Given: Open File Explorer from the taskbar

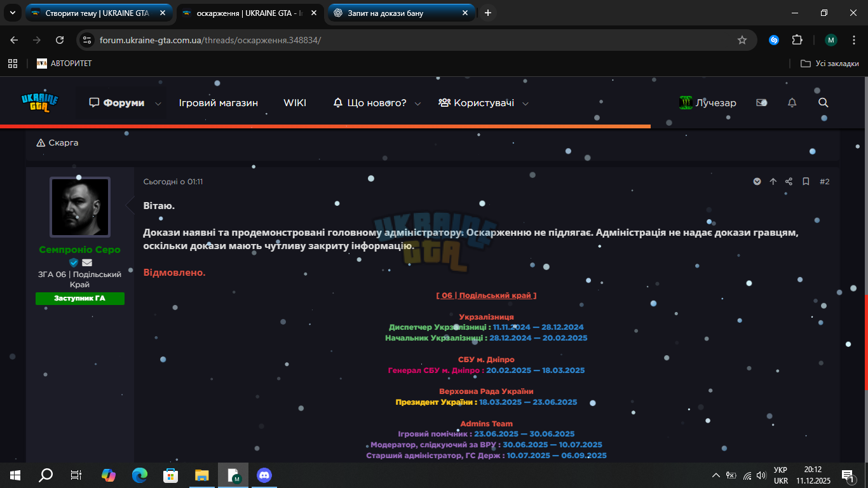Looking at the screenshot, I should pos(201,475).
